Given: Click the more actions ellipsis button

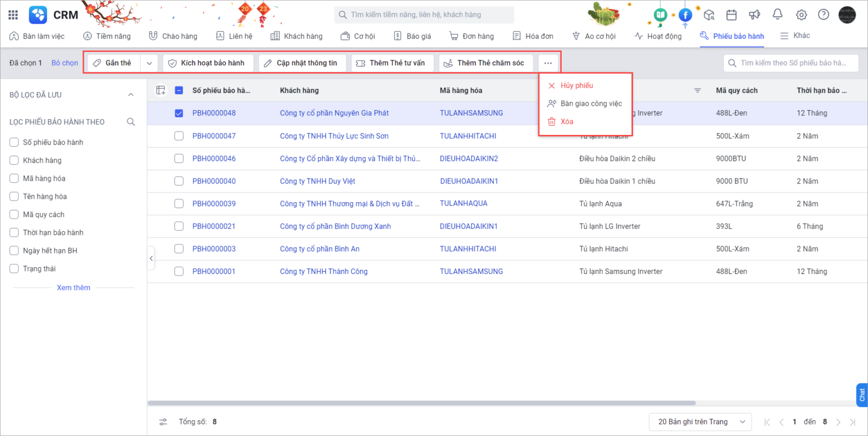Looking at the screenshot, I should pos(548,63).
